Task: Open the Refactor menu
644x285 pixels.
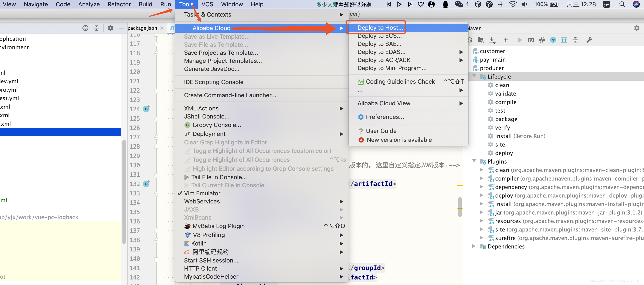Action: [x=119, y=4]
